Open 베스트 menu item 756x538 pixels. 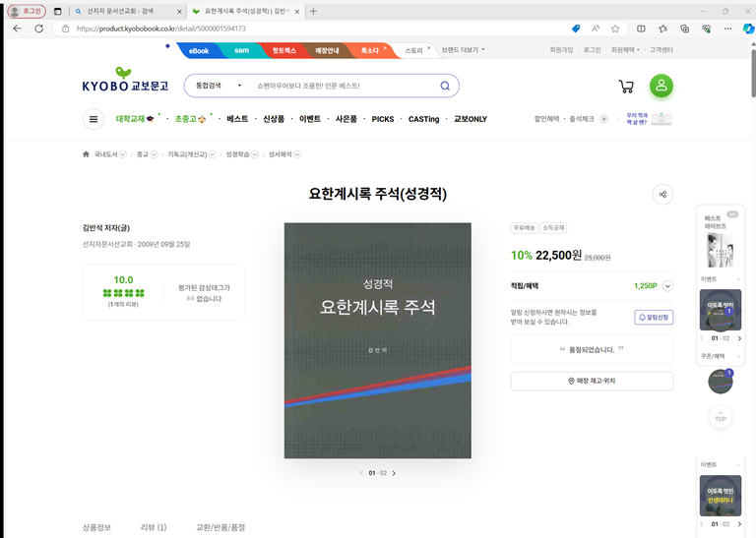click(x=237, y=119)
